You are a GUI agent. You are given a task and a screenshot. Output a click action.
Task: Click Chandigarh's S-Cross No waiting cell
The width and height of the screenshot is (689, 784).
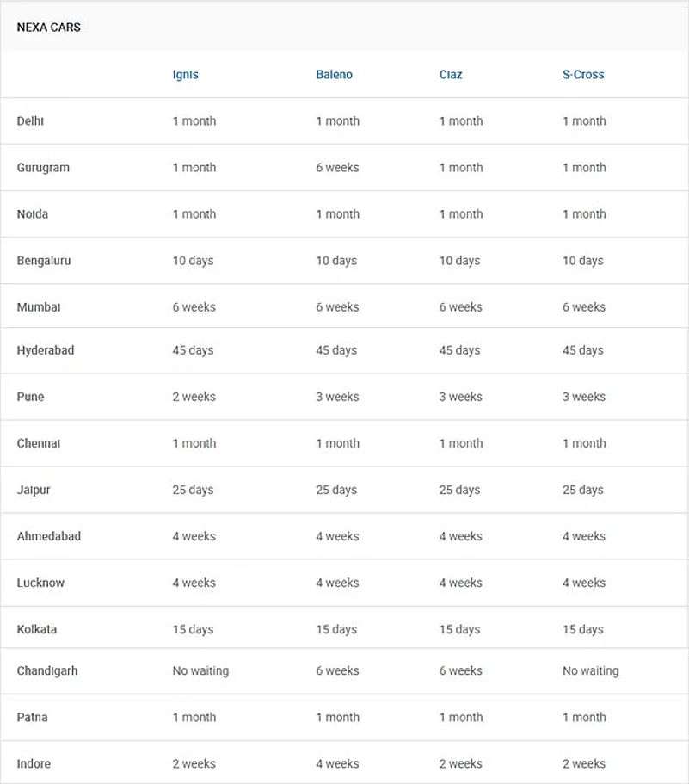pos(590,670)
